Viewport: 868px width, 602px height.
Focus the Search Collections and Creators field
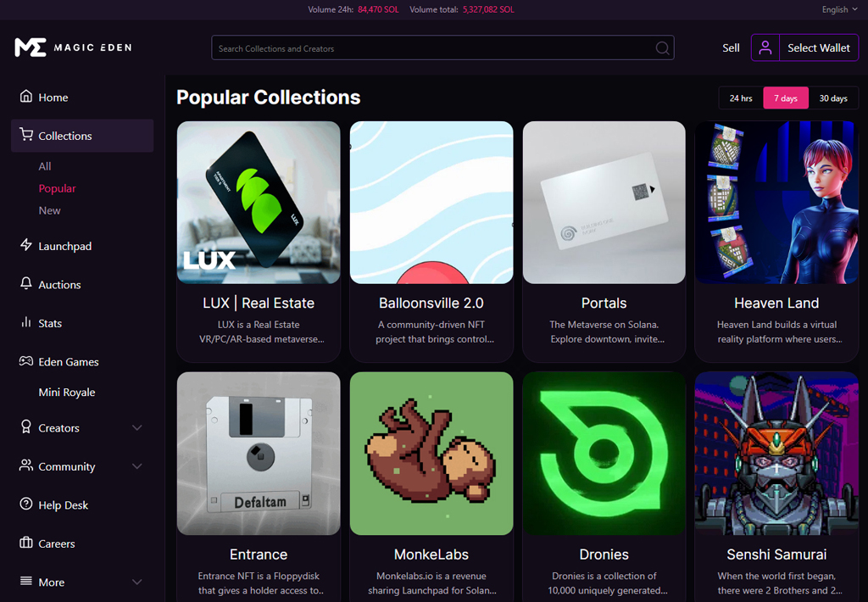click(442, 48)
